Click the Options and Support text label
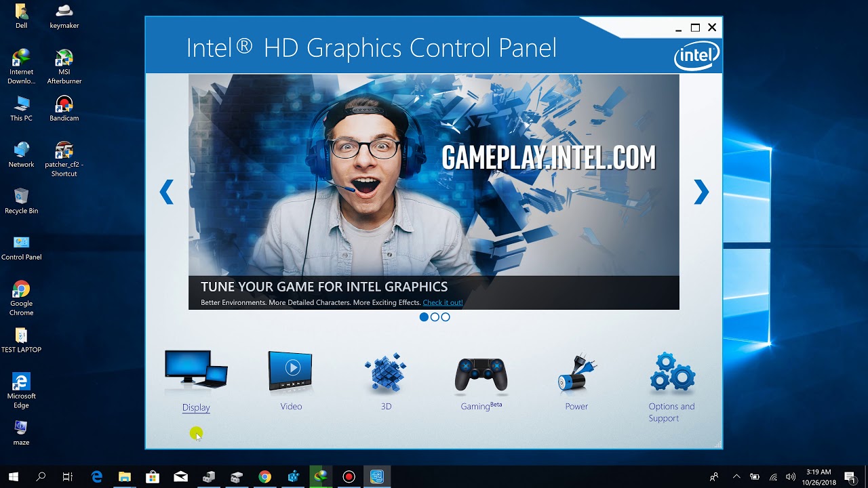Image resolution: width=868 pixels, height=488 pixels. [x=671, y=412]
